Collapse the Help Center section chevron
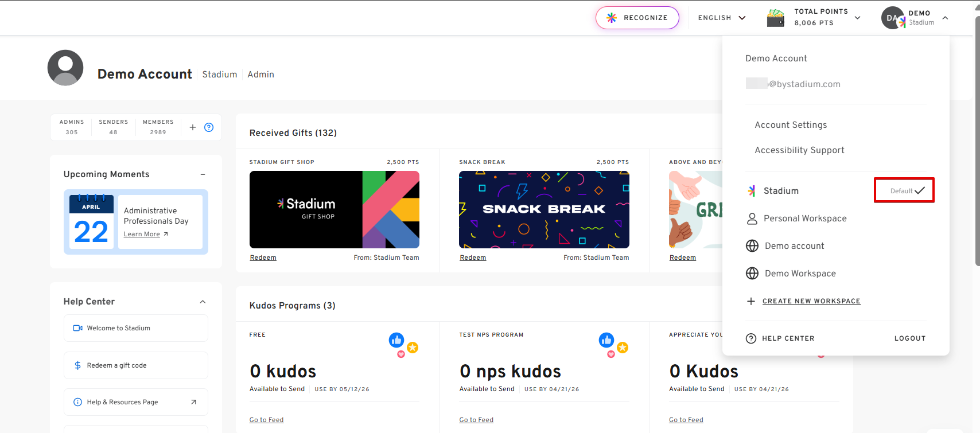The image size is (980, 433). (203, 302)
